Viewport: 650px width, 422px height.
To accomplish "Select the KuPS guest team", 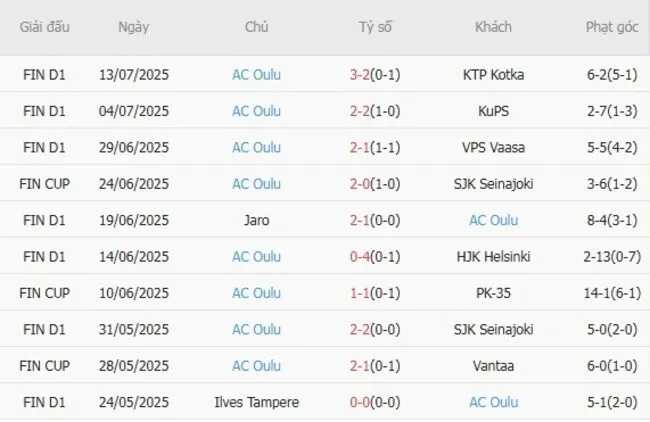I will coord(493,111).
